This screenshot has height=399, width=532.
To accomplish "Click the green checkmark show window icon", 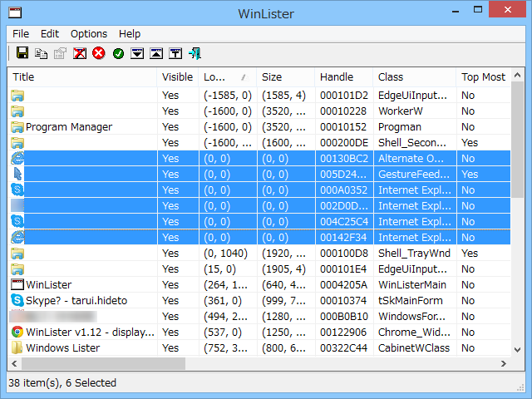I will click(118, 53).
